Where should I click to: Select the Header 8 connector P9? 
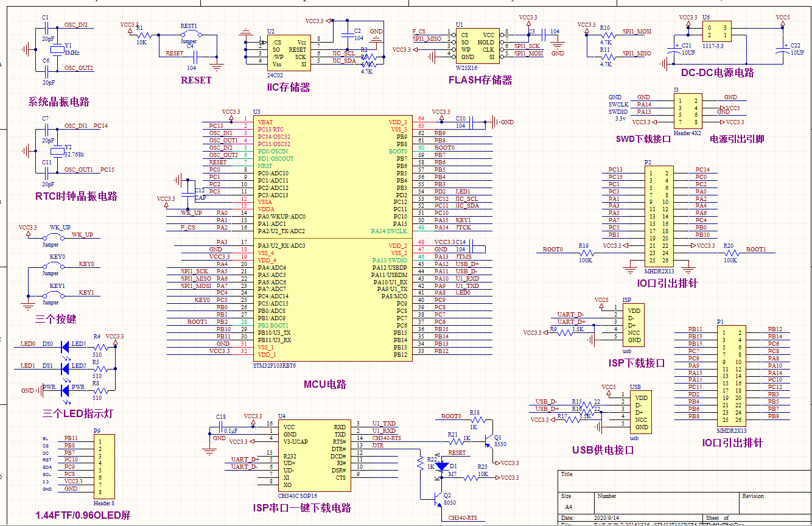point(103,466)
